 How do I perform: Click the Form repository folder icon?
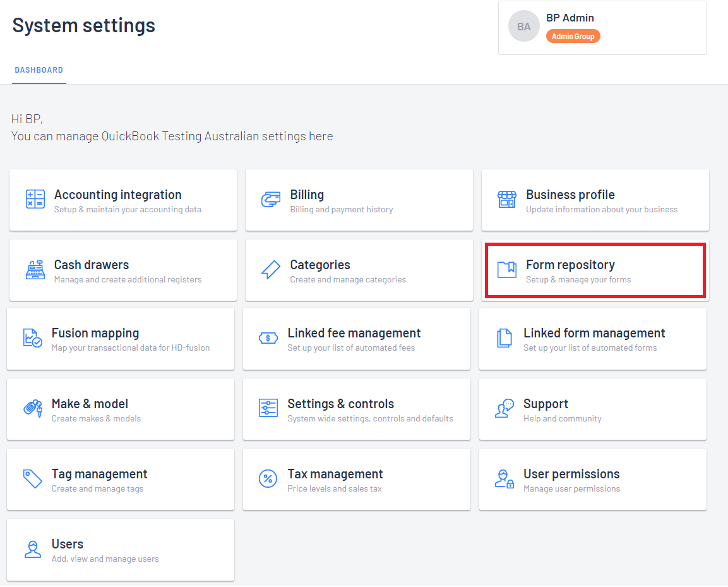pos(506,270)
